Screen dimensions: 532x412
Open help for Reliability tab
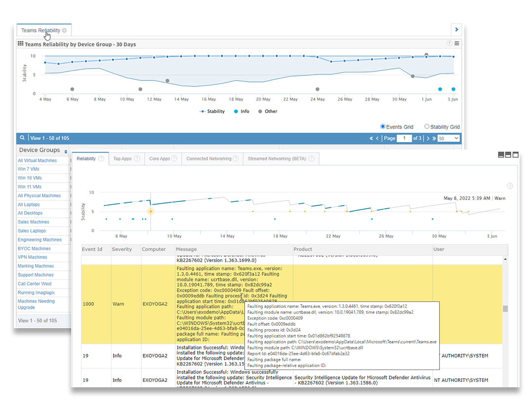[101, 158]
